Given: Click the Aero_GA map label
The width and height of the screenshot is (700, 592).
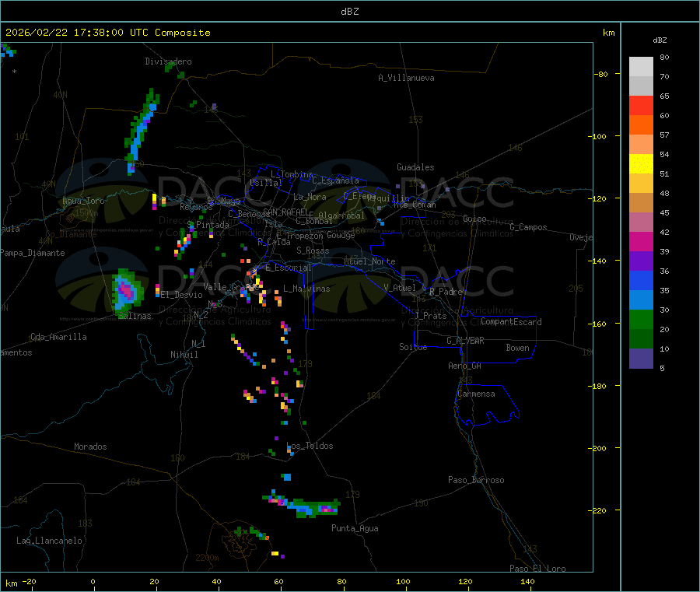Looking at the screenshot, I should point(465,366).
